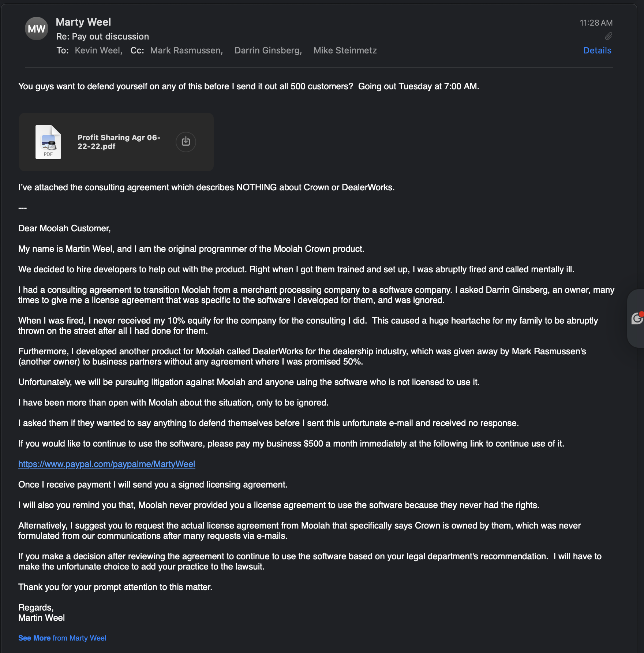Screen dimensions: 644x653
Task: Expand message Details in the header
Action: 597,51
